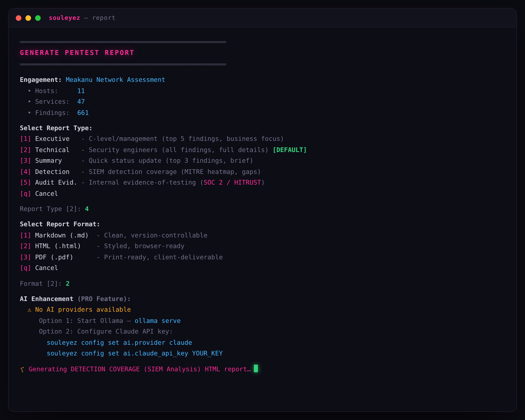Click 'Security engineers (all findings, full details)' description
The width and height of the screenshot is (525, 420).
[x=179, y=150]
